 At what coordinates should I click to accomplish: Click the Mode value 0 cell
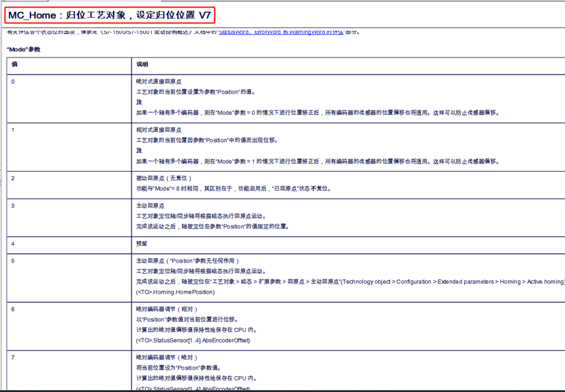pyautogui.click(x=13, y=81)
